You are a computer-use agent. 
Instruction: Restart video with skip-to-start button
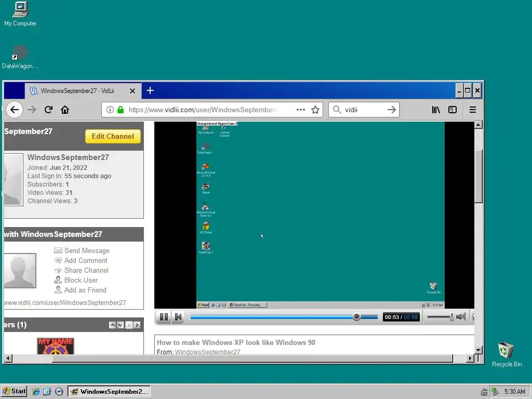point(178,317)
